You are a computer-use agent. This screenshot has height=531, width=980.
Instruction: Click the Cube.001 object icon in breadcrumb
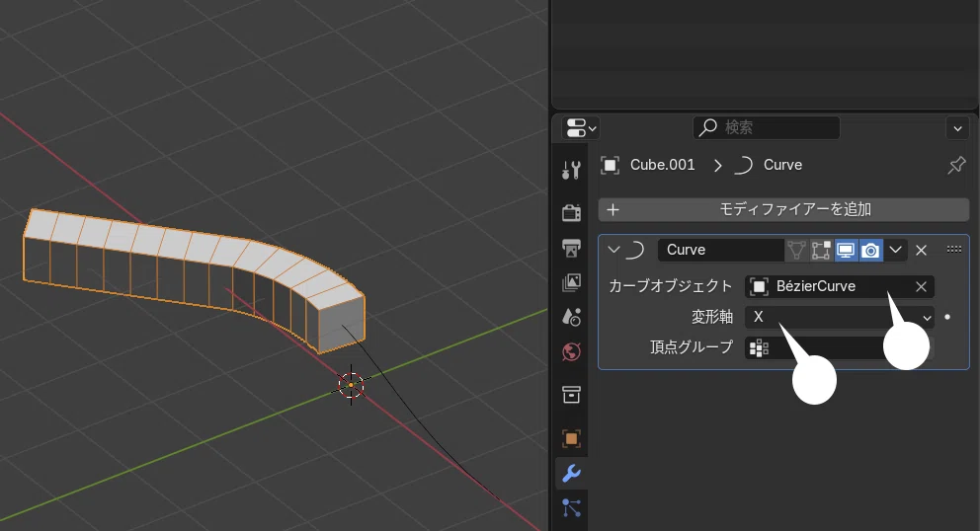pyautogui.click(x=610, y=165)
